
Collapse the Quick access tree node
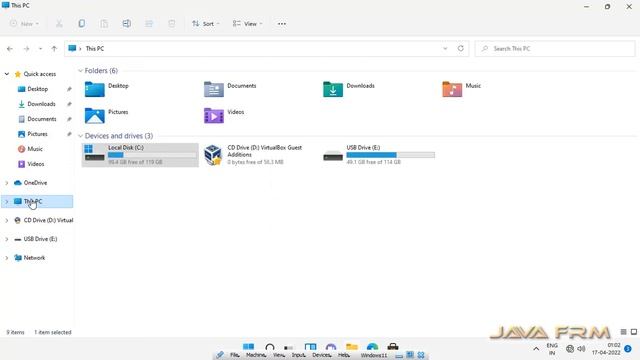click(x=7, y=74)
